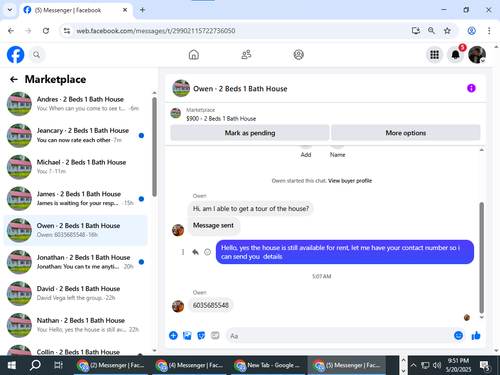500x375 pixels.
Task: Open a new browser tab
Action: pos(142,10)
